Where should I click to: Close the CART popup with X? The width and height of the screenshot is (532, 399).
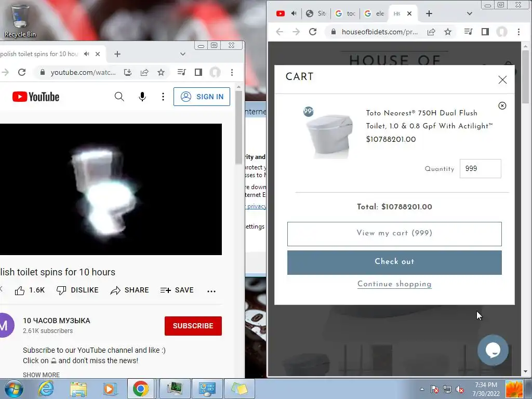pos(502,79)
